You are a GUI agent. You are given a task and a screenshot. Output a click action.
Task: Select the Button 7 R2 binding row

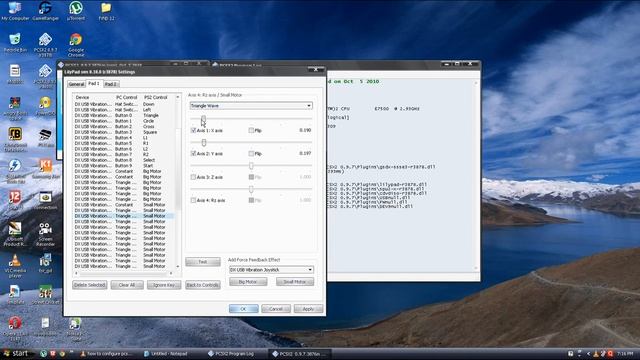[x=123, y=154]
